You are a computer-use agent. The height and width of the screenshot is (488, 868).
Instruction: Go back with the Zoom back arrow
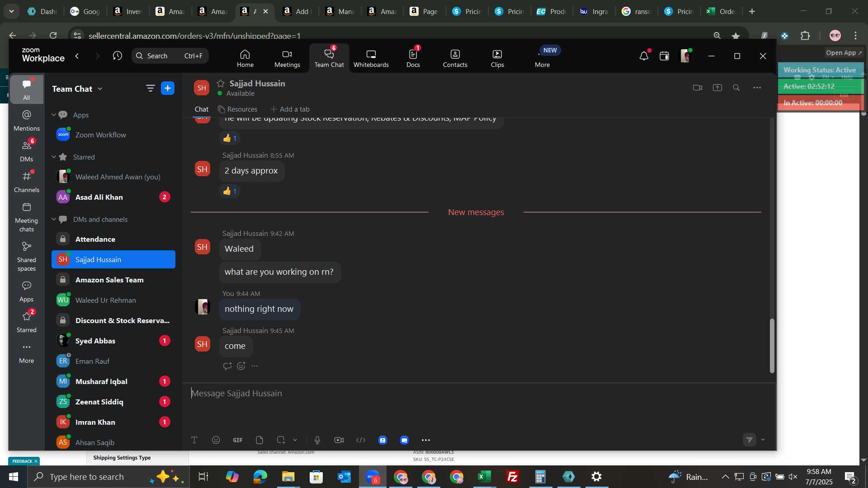[77, 56]
